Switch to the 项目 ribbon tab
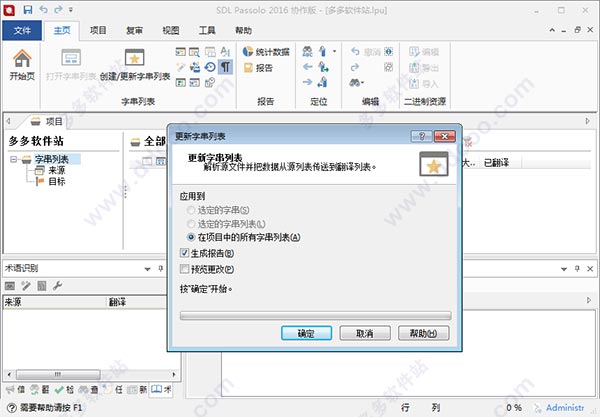The width and height of the screenshot is (600, 417). (x=98, y=30)
